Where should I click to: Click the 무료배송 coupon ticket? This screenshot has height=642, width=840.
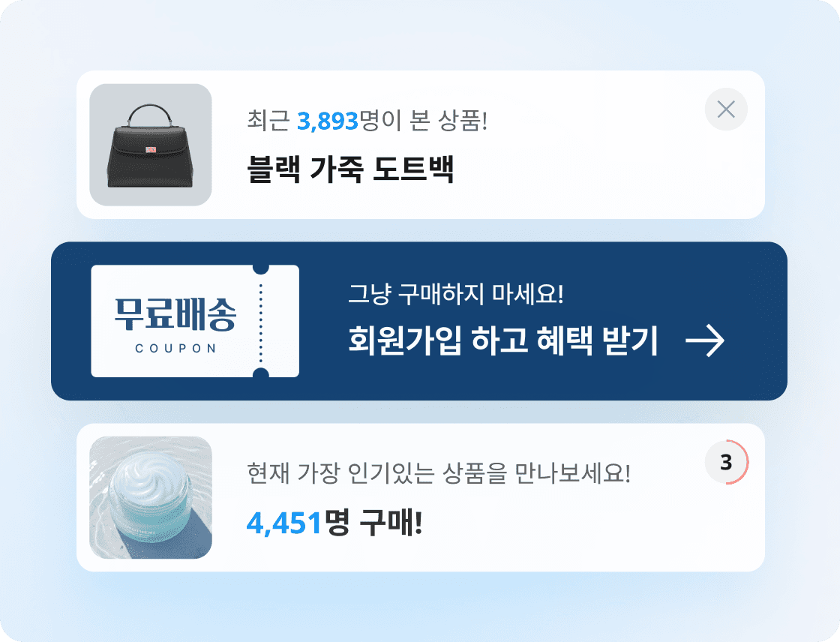coord(195,321)
